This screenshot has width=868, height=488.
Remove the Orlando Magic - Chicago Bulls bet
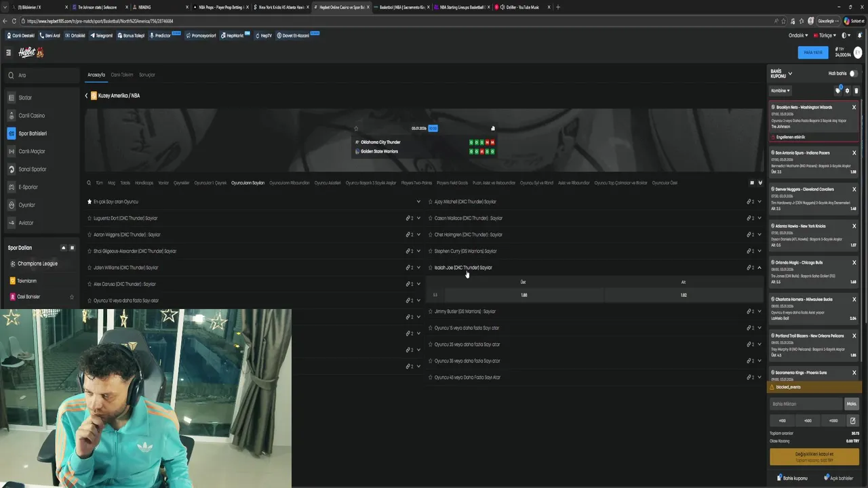click(x=854, y=262)
